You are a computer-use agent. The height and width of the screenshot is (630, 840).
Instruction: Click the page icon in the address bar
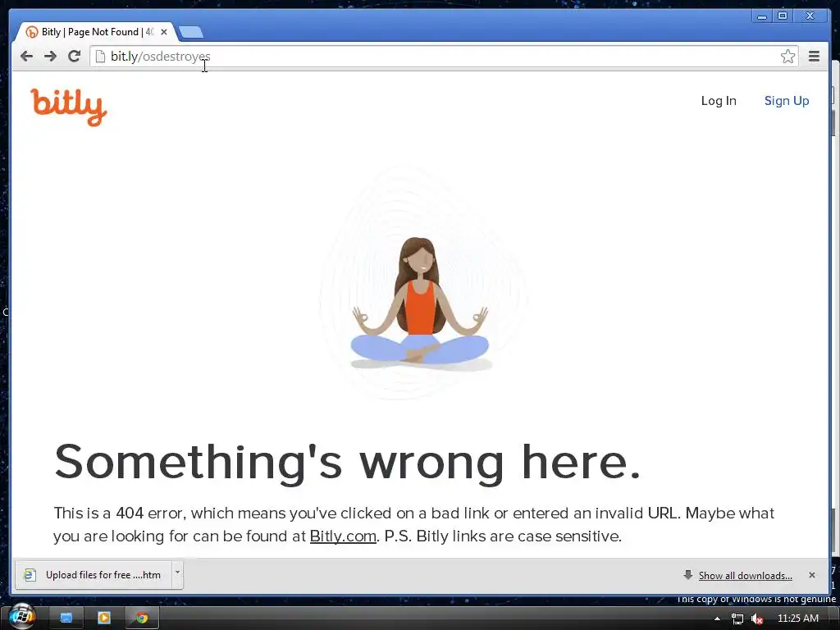point(100,57)
